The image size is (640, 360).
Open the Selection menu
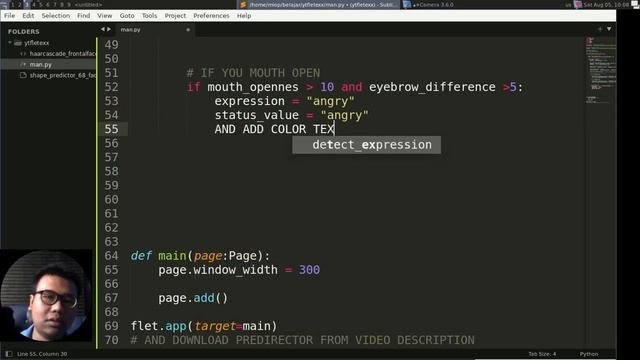(x=56, y=16)
